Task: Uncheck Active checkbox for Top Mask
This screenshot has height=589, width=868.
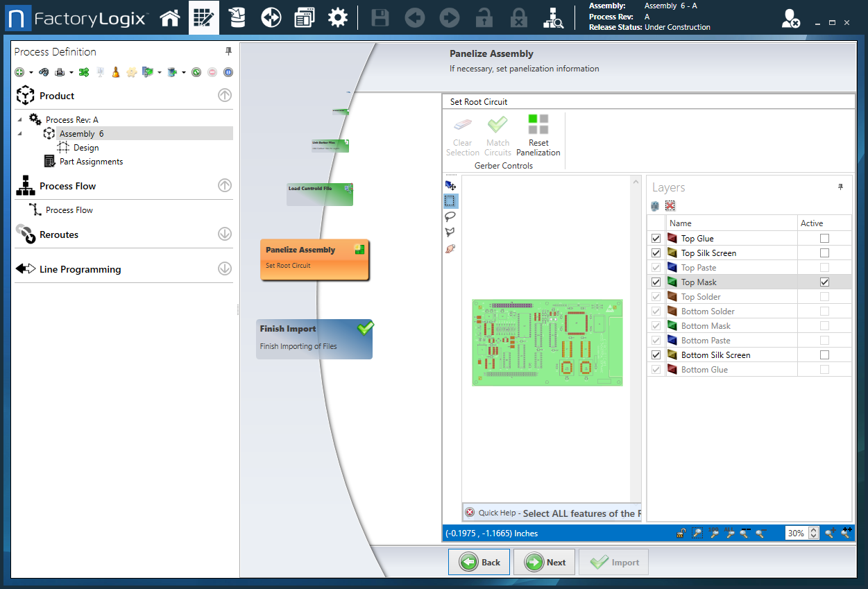Action: [x=824, y=282]
